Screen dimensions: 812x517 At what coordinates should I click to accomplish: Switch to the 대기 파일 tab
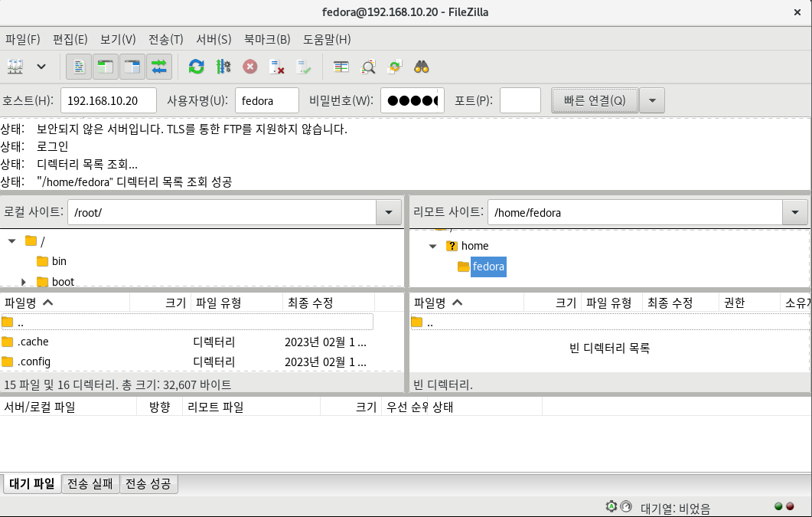31,484
